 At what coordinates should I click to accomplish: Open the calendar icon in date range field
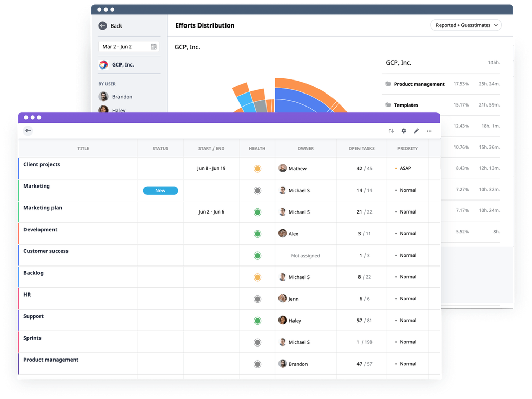coord(154,47)
